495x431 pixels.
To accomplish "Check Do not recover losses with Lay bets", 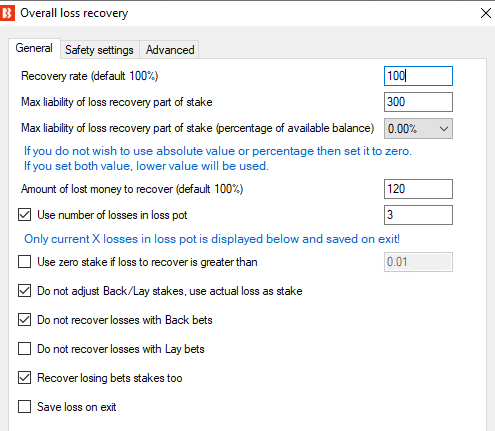I will [x=25, y=349].
